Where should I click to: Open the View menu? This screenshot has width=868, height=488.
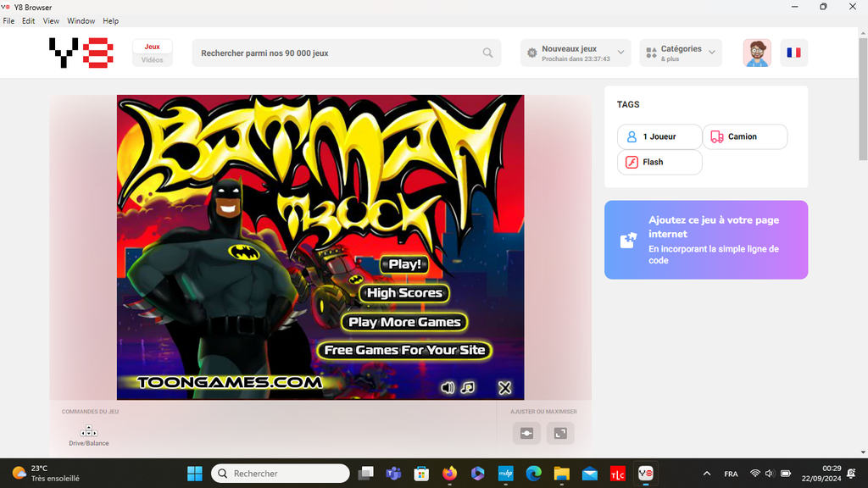pos(51,20)
